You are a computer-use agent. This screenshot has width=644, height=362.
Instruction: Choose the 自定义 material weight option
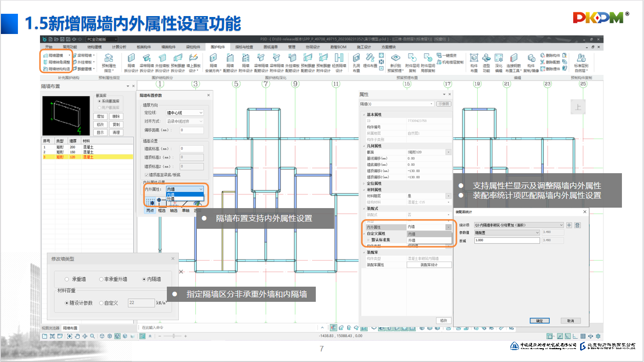click(x=102, y=303)
